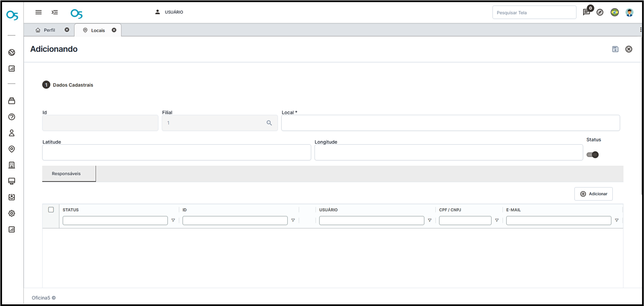Check the select-all checkbox in table header
Screen dimensions: 644x306
point(51,210)
